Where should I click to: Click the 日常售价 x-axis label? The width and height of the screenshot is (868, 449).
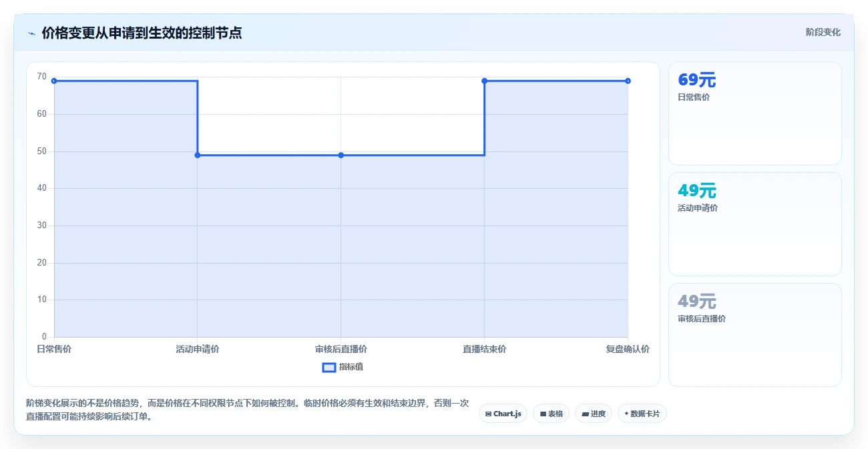54,349
